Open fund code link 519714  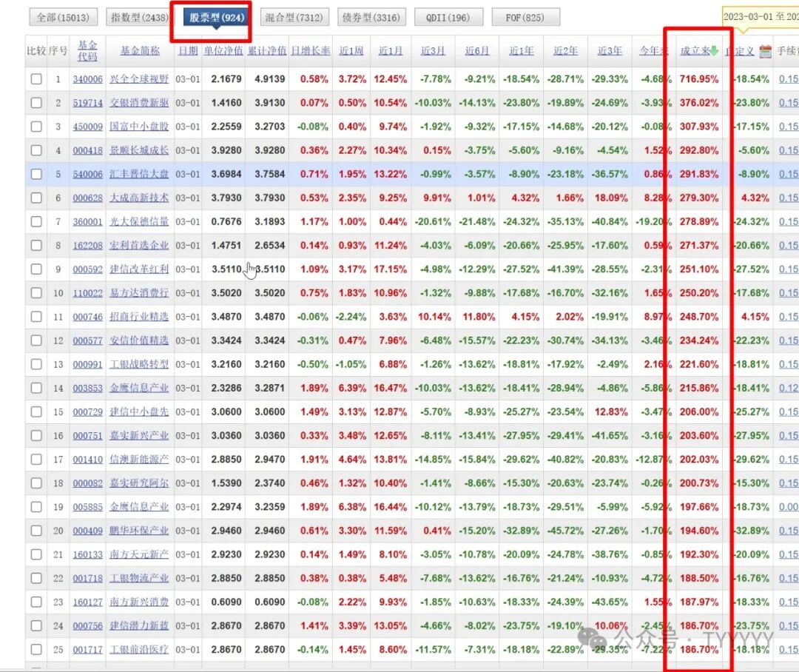[x=87, y=103]
